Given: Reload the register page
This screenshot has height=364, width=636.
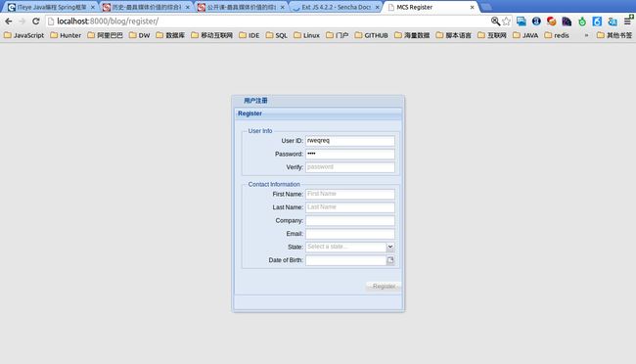Looking at the screenshot, I should (35, 22).
